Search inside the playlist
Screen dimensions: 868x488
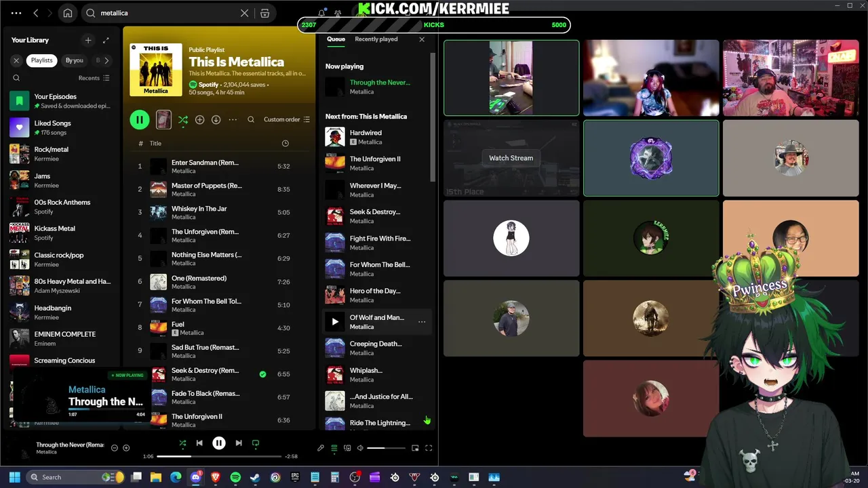(251, 119)
